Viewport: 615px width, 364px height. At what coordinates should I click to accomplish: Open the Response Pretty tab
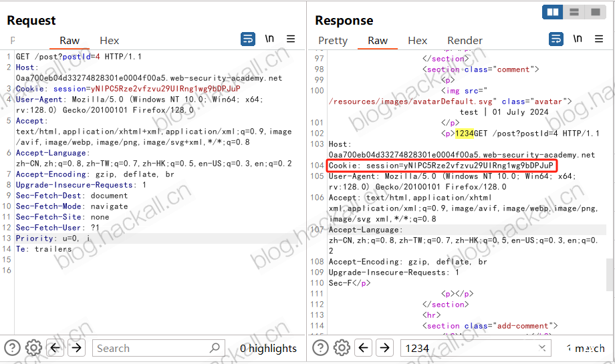pyautogui.click(x=333, y=41)
